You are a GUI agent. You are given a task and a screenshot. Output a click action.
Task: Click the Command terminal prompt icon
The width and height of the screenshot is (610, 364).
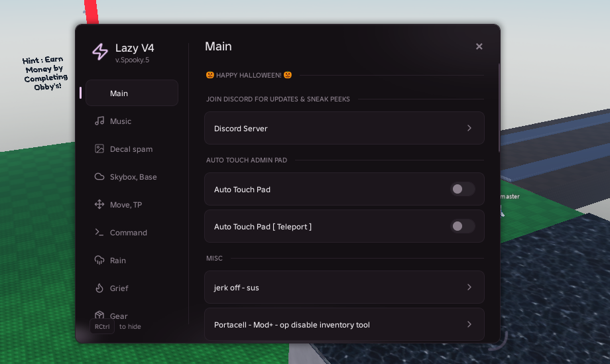coord(99,232)
